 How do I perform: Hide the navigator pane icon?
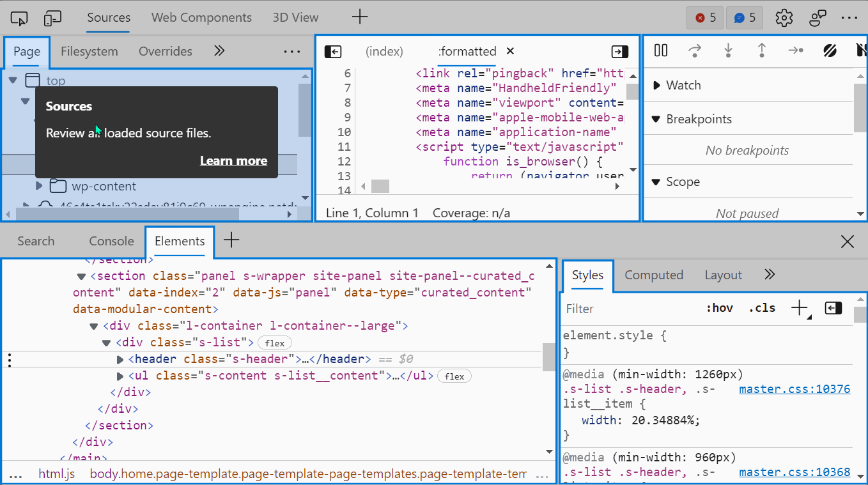(332, 52)
